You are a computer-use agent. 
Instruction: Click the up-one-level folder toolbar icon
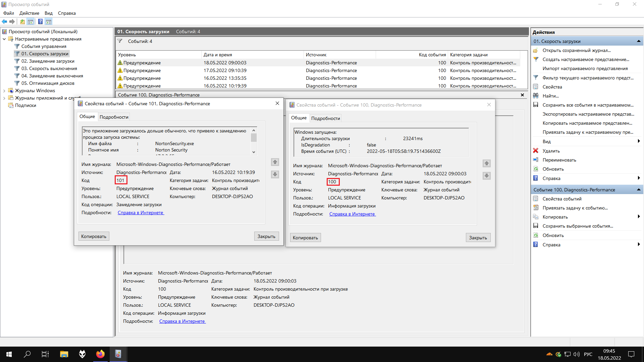tap(22, 22)
